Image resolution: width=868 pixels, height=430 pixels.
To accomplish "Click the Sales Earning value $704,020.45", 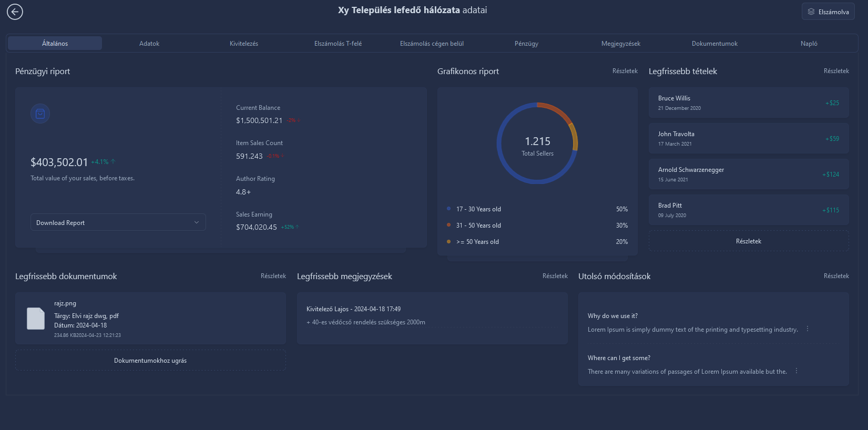I will [x=257, y=227].
